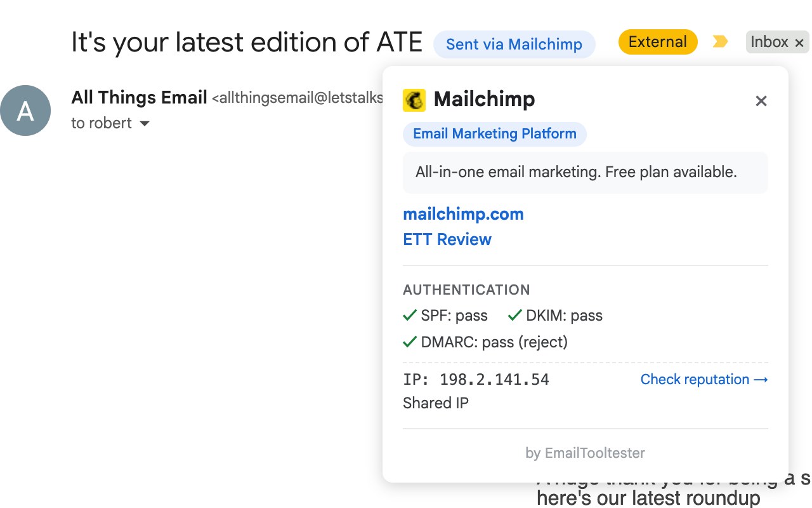Click the yellow importance marker arrow
Screen dimensions: 812x508
click(720, 42)
